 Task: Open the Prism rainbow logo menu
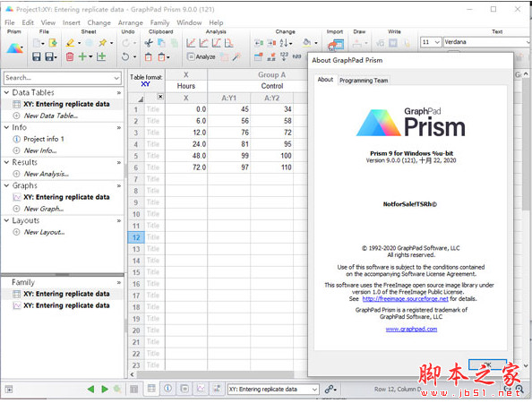pyautogui.click(x=15, y=48)
